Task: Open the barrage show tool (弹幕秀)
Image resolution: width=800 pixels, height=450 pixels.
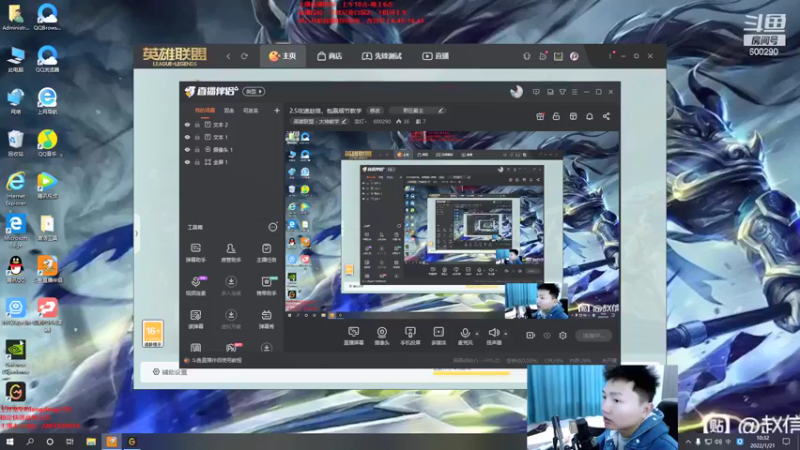Action: pyautogui.click(x=266, y=319)
